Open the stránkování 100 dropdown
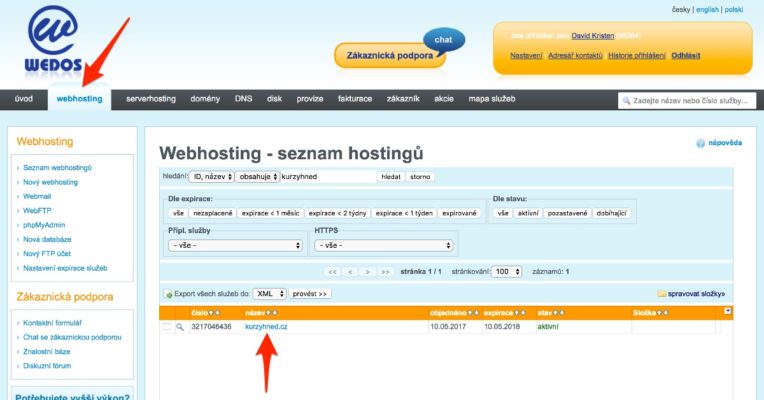This screenshot has height=400, width=764. (x=506, y=271)
